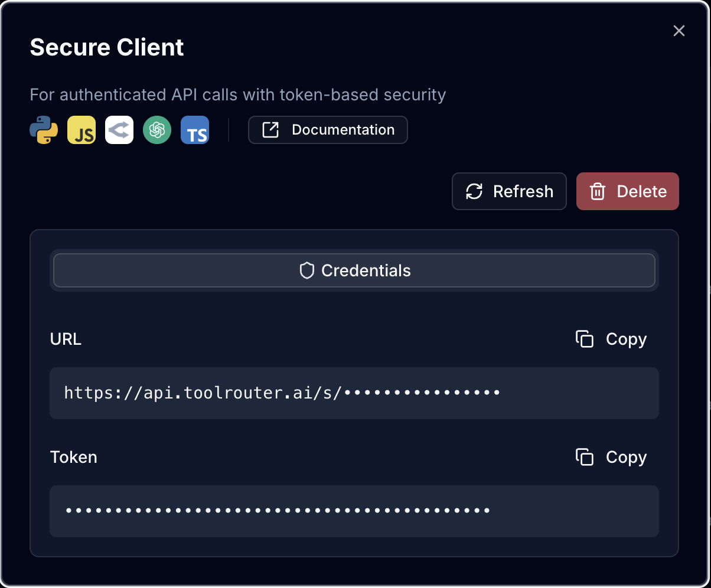Click the external-link icon inside Documentation button
The height and width of the screenshot is (588, 711).
pyautogui.click(x=270, y=130)
